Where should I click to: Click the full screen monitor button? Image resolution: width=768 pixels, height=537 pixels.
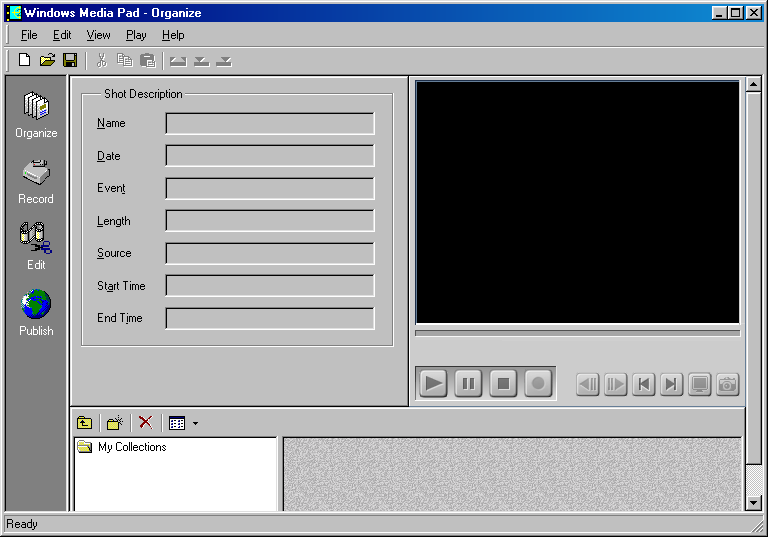699,385
